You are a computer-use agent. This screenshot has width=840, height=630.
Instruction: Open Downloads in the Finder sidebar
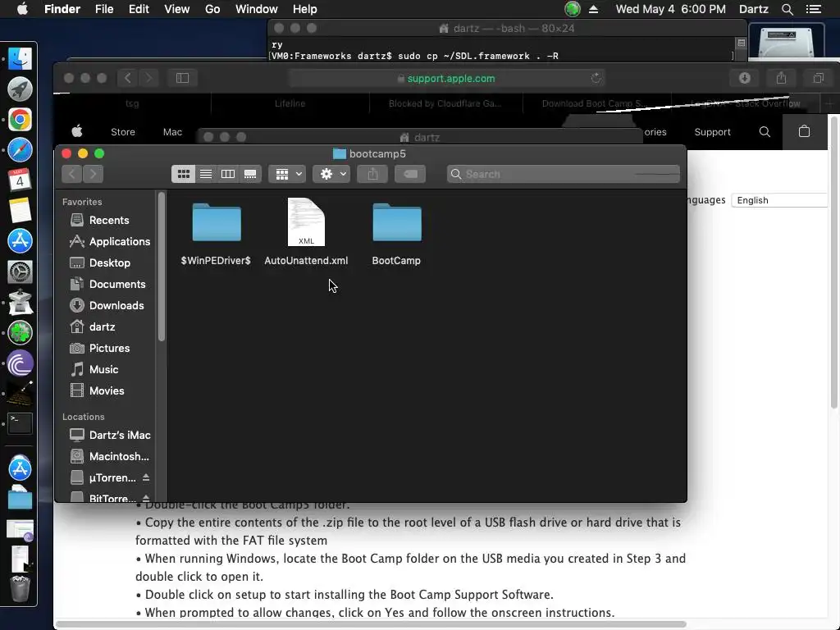pyautogui.click(x=107, y=305)
